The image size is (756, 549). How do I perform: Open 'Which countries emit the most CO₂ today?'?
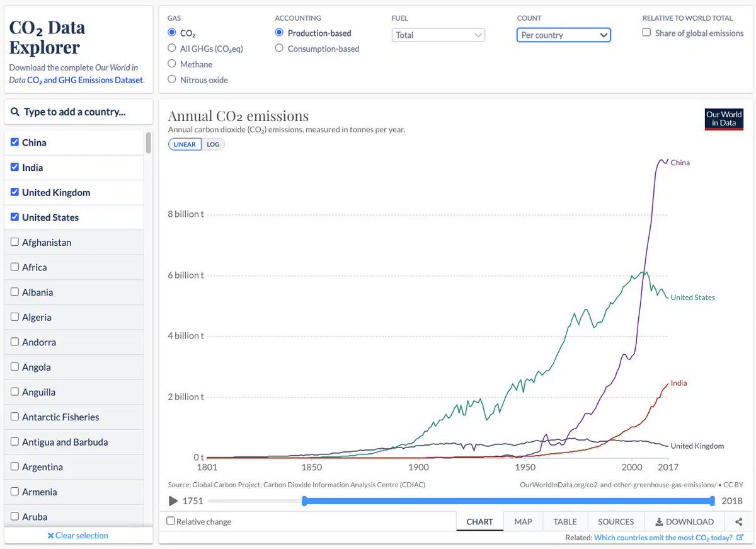pos(663,538)
